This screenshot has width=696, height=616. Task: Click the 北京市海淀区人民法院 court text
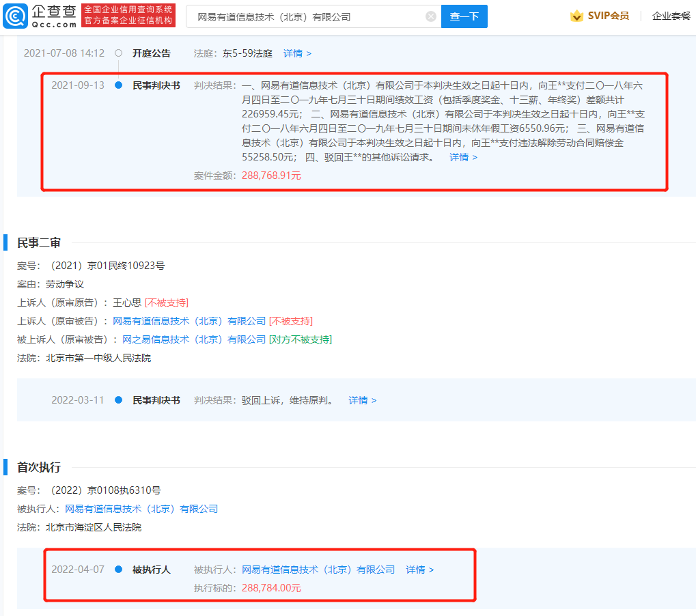tap(94, 527)
